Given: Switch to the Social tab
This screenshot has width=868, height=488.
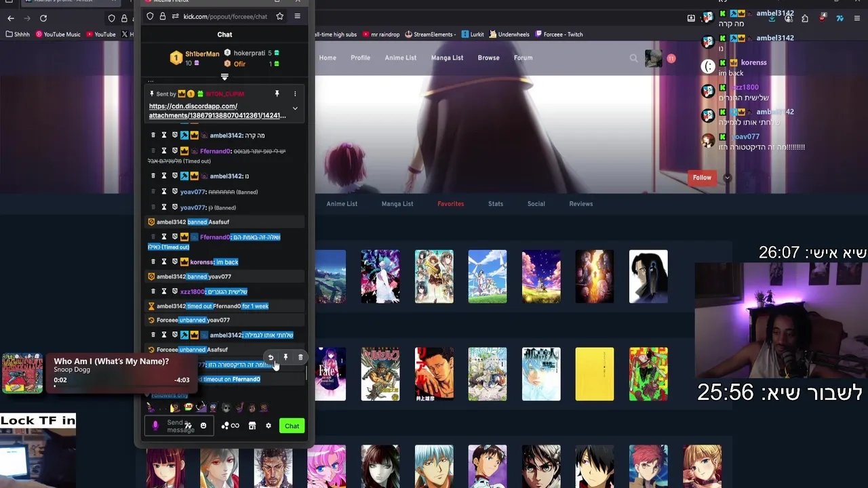Looking at the screenshot, I should tap(536, 203).
